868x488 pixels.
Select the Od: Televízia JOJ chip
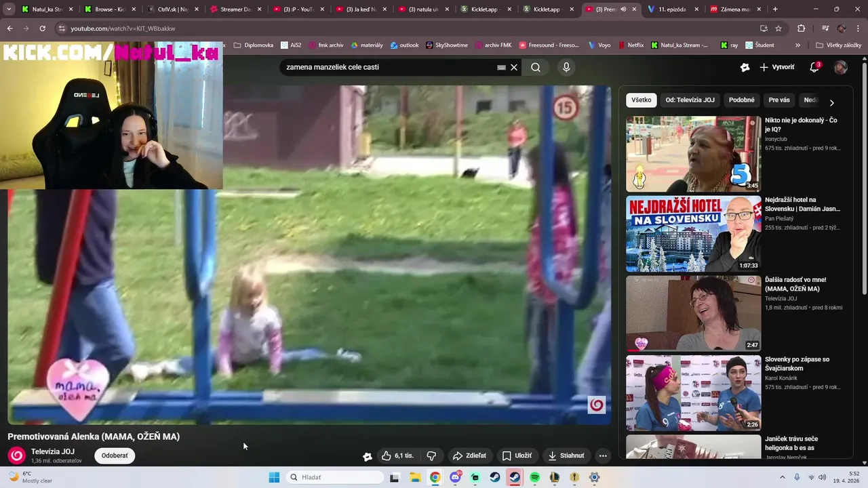(690, 100)
